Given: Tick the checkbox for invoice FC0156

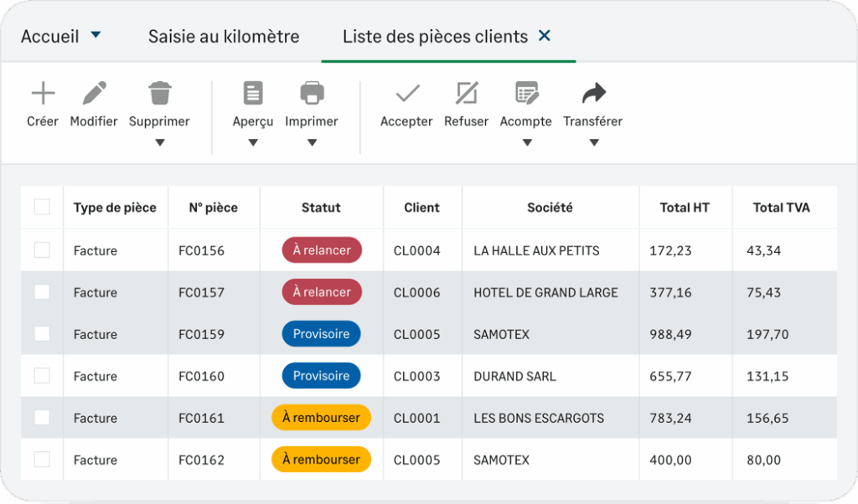Looking at the screenshot, I should tap(42, 250).
